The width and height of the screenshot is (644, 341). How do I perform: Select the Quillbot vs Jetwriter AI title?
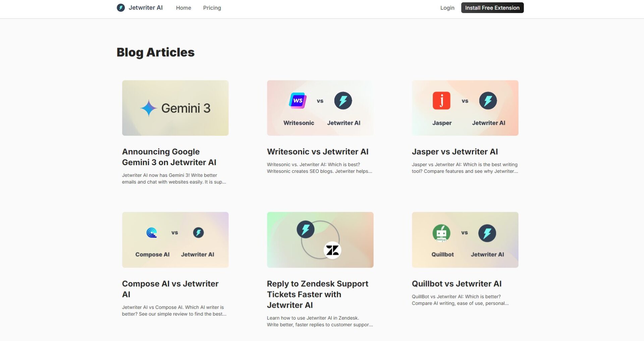pyautogui.click(x=457, y=284)
